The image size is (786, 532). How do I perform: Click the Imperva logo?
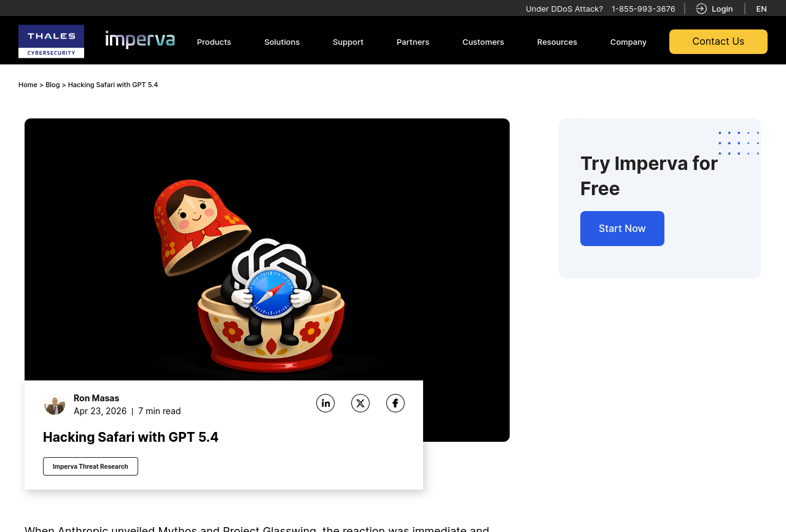(x=140, y=40)
